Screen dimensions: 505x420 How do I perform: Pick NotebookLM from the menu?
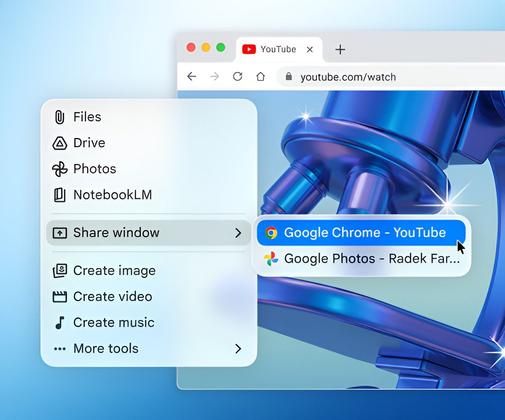coord(149,195)
